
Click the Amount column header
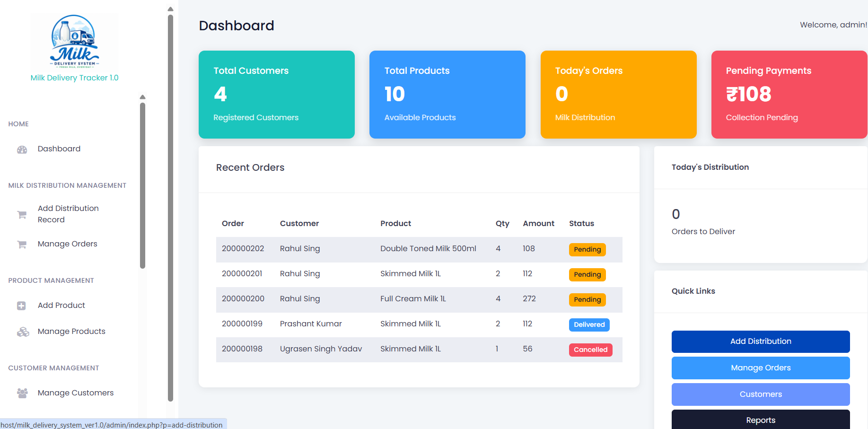[538, 223]
